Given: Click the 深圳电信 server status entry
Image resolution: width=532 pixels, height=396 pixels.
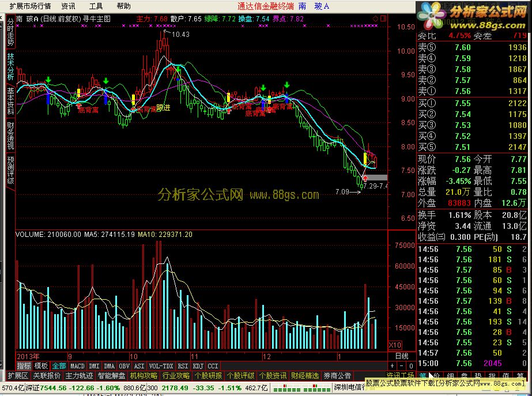Looking at the screenshot, I should (349, 387).
